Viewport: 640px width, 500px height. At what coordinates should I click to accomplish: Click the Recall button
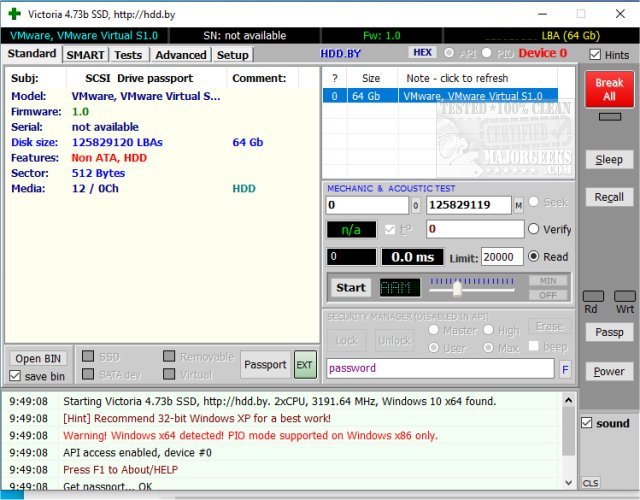(x=609, y=197)
